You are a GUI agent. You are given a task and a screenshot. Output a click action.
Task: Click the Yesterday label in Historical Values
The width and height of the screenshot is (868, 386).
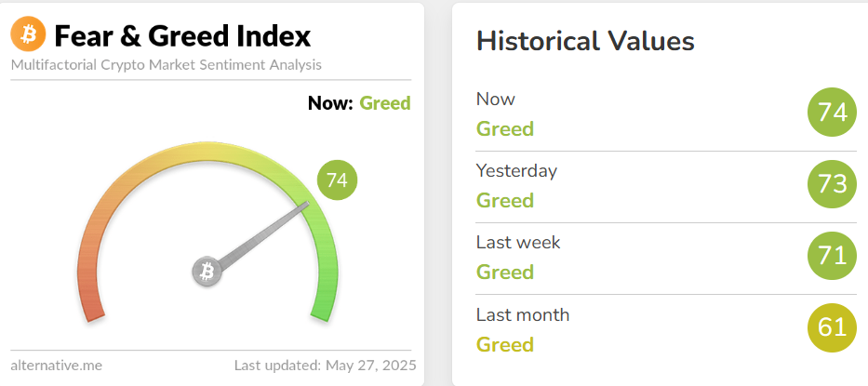tap(516, 171)
